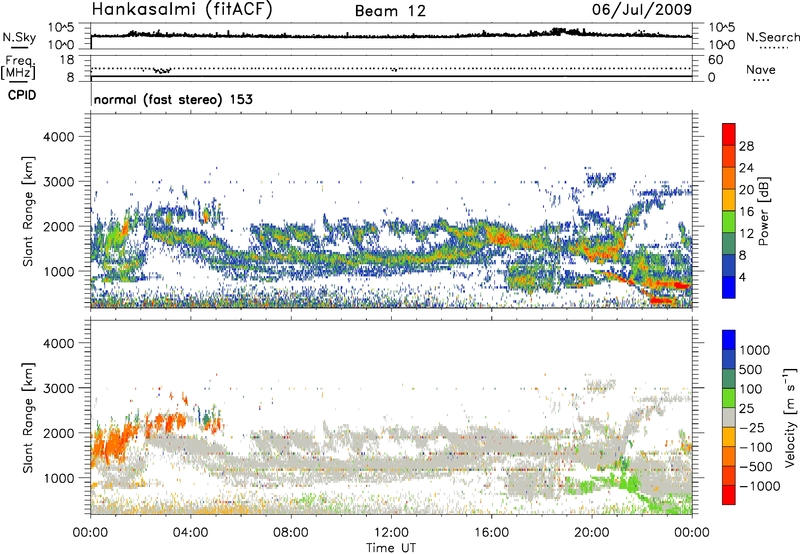Click the 'Time UT' axis title
Image resolution: width=800 pixels, height=554 pixels.
[391, 548]
